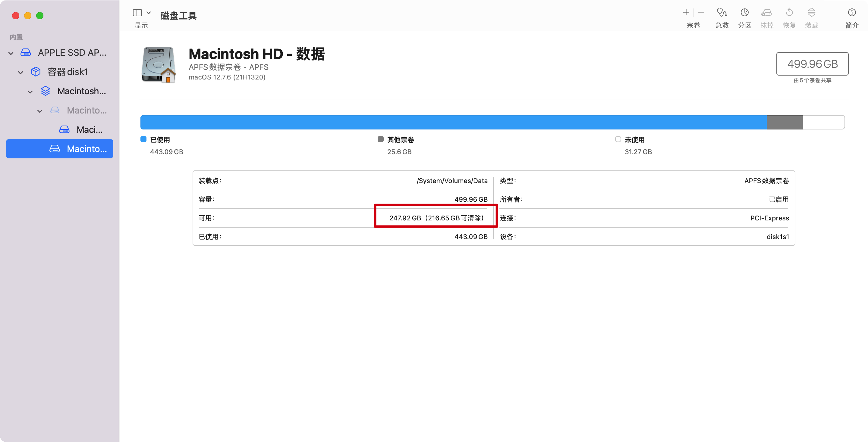Click the Macintosh HD disk image icon
The image size is (868, 442).
point(159,64)
